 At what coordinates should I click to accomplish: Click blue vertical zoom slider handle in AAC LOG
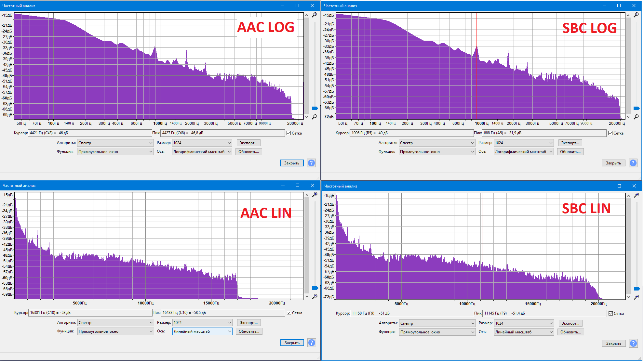pos(315,109)
